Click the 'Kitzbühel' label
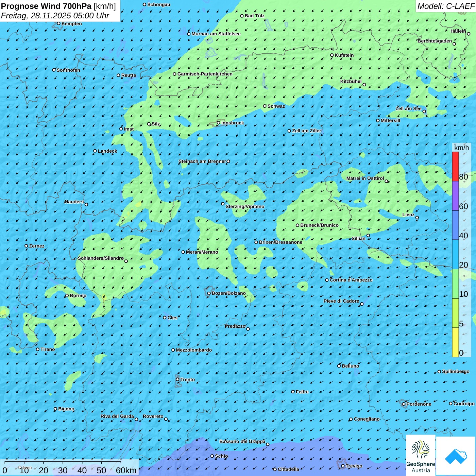476x476 pixels. coord(351,81)
